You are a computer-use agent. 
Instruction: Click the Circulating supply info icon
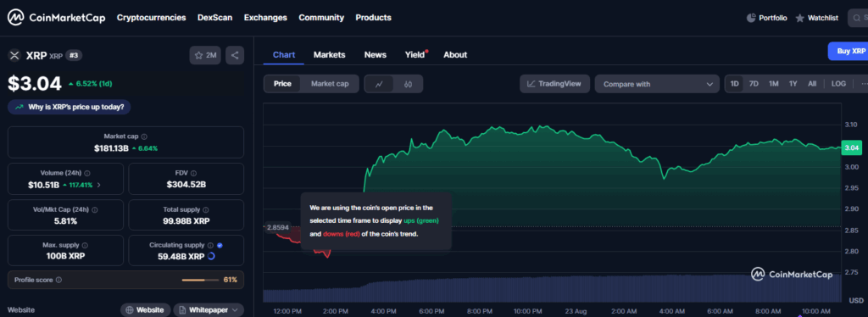[210, 245]
